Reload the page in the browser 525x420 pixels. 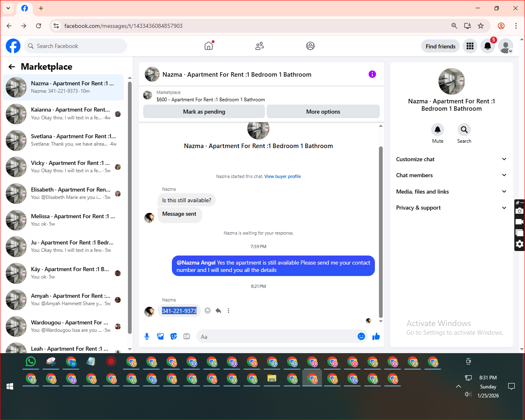(39, 26)
